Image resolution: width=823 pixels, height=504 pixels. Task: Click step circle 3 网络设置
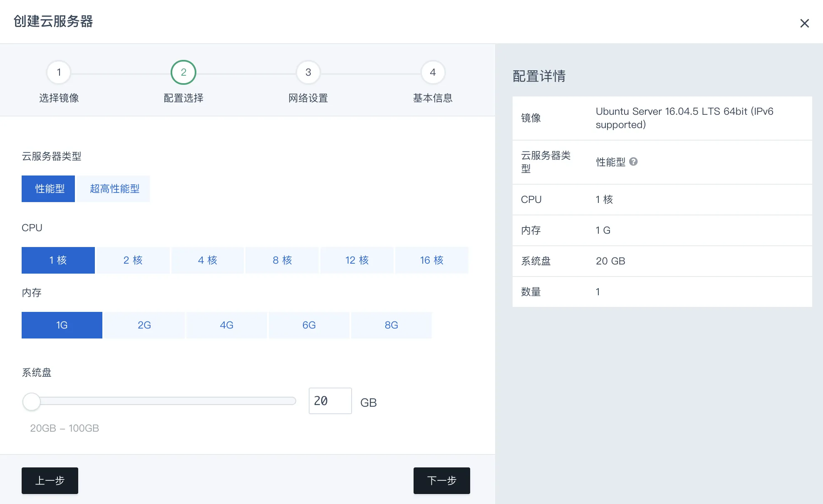coord(308,72)
